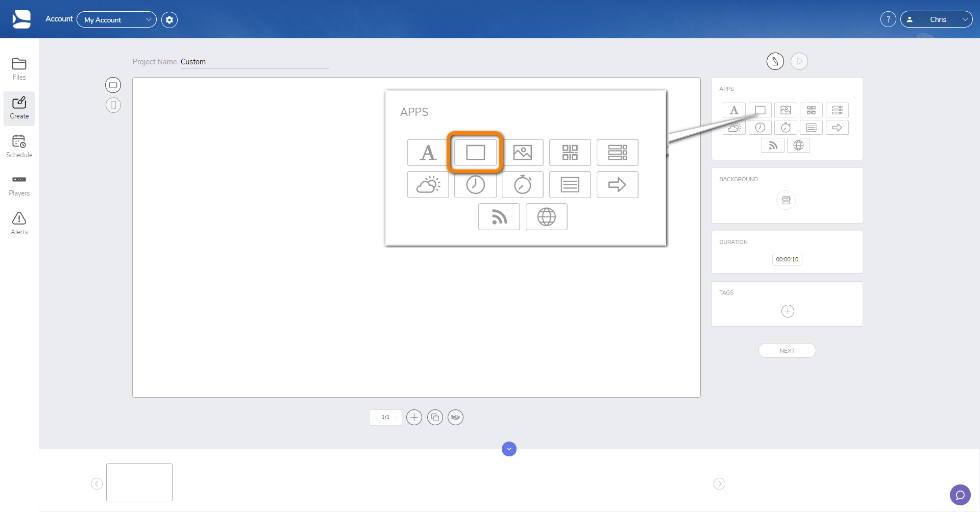Expand the Chris user menu
The width and height of the screenshot is (980, 512).
coord(936,19)
